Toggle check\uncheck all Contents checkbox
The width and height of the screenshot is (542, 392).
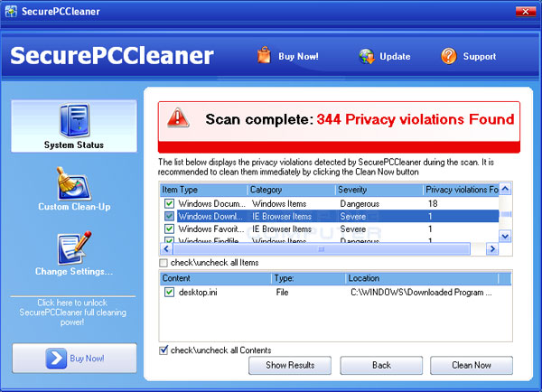pyautogui.click(x=164, y=350)
